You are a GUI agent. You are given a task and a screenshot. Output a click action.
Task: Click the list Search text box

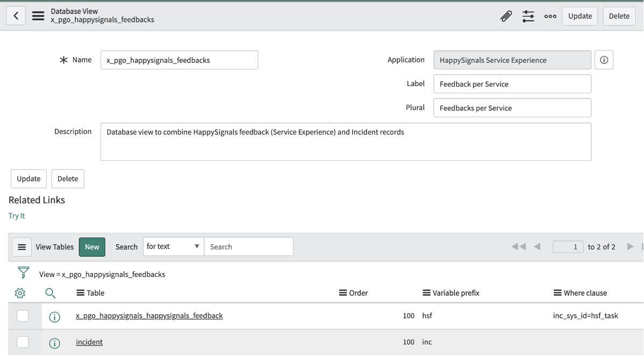pos(248,247)
